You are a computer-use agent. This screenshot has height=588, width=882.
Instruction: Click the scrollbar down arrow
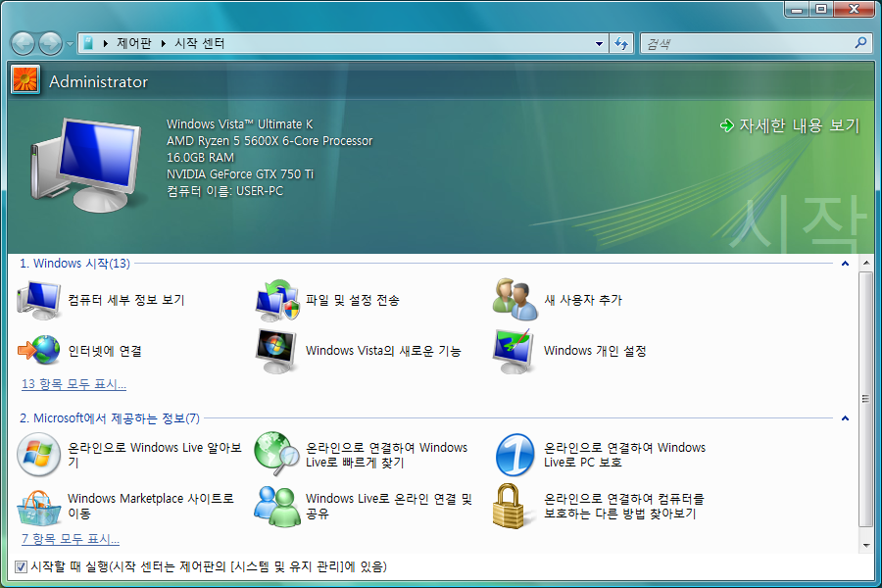865,545
